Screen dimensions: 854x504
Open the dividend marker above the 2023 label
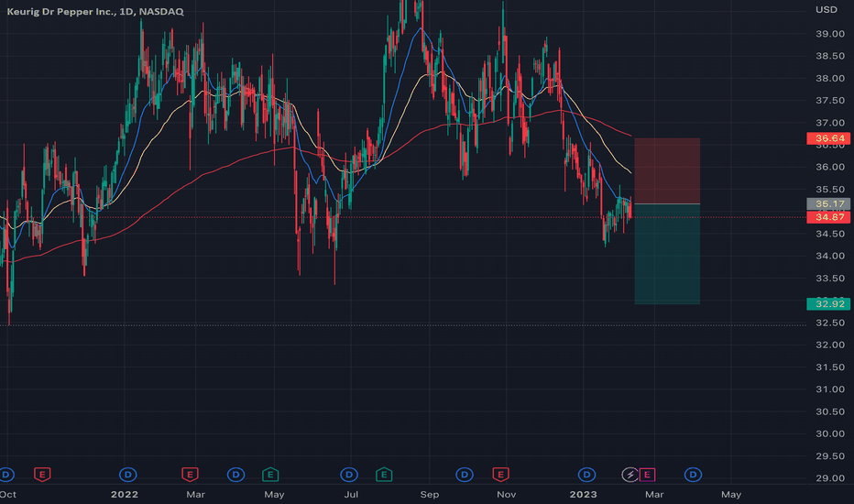(x=586, y=475)
